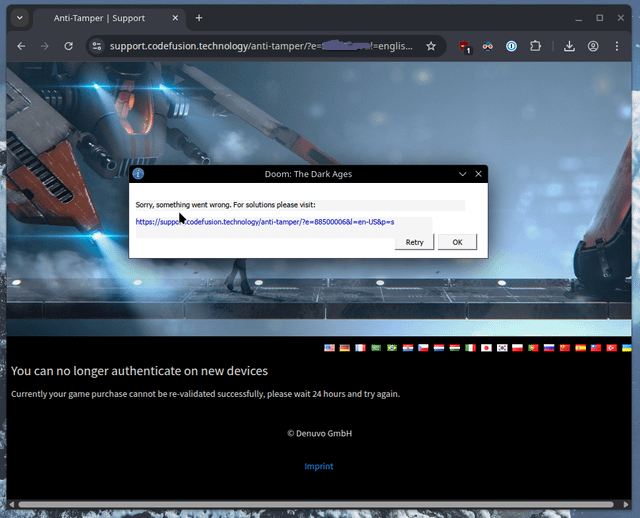This screenshot has height=518, width=640.
Task: Select the Spanish flag language
Action: click(580, 348)
